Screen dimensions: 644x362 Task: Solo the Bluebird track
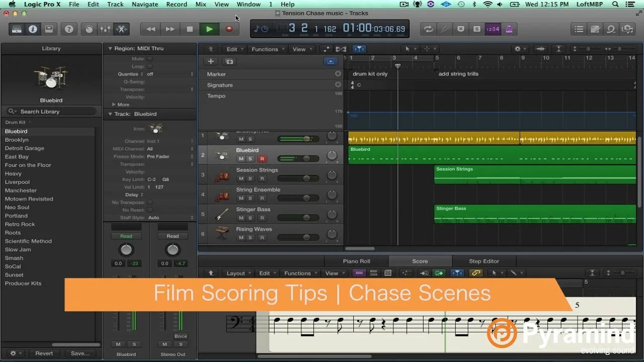coord(250,159)
